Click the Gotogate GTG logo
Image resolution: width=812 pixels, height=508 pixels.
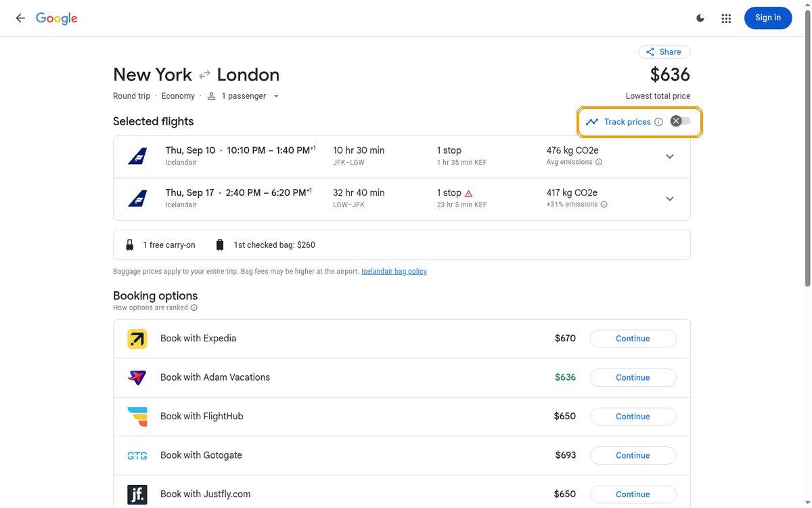(x=137, y=456)
